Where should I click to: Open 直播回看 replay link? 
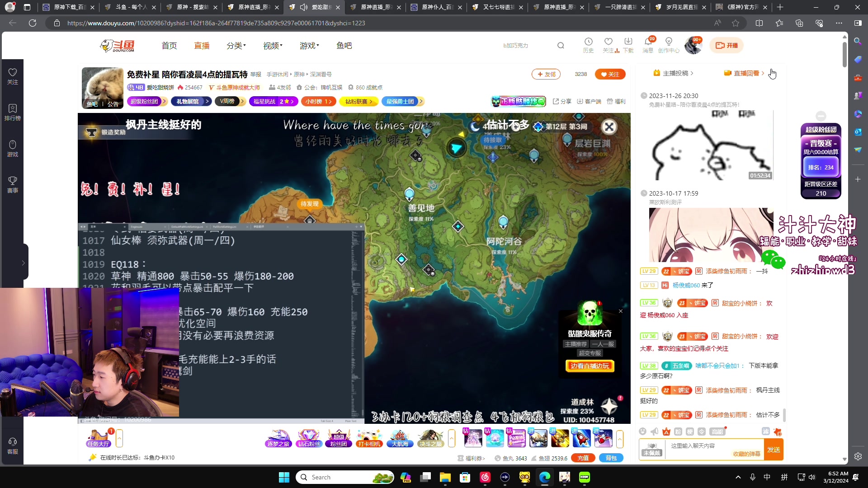744,73
